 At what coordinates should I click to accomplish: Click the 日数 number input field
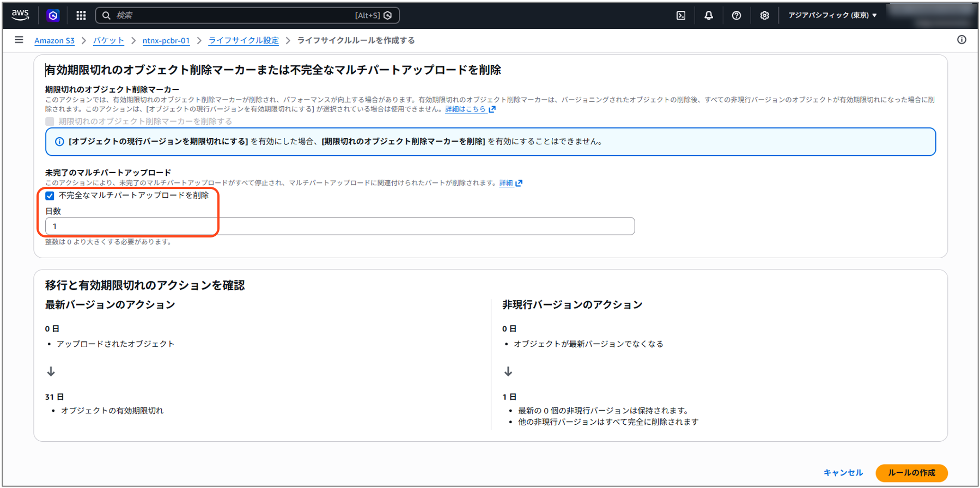pos(340,226)
